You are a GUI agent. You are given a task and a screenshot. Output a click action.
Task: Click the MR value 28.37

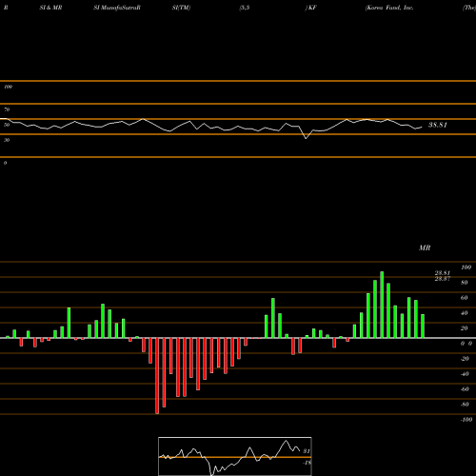point(443,279)
